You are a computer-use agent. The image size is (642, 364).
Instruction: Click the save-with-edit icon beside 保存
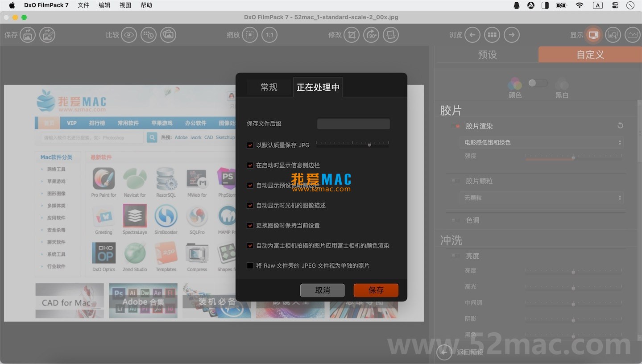click(47, 35)
